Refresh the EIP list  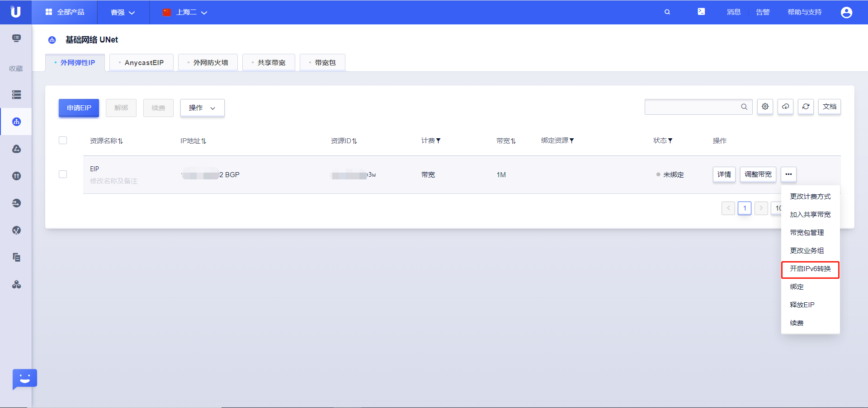point(806,107)
